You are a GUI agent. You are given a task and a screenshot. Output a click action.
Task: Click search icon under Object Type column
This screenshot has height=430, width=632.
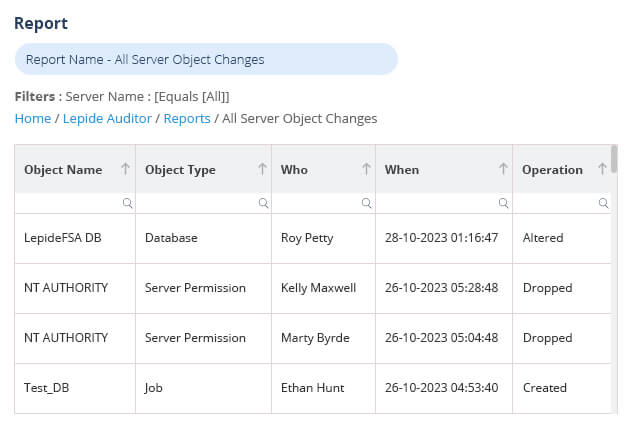264,203
